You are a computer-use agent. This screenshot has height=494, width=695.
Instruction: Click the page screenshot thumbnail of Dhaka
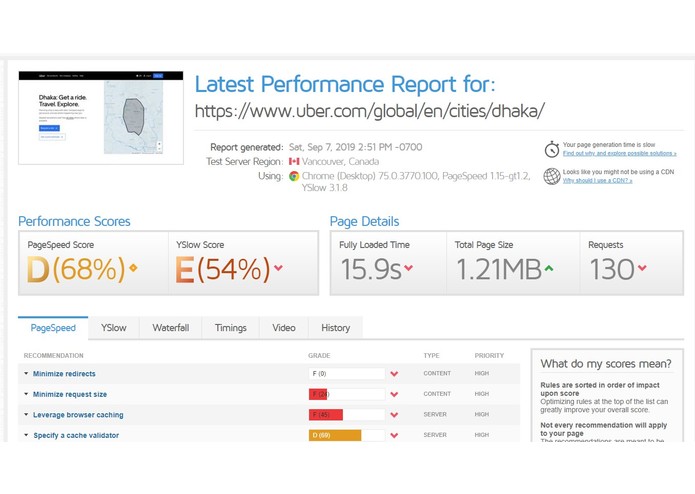pos(101,118)
